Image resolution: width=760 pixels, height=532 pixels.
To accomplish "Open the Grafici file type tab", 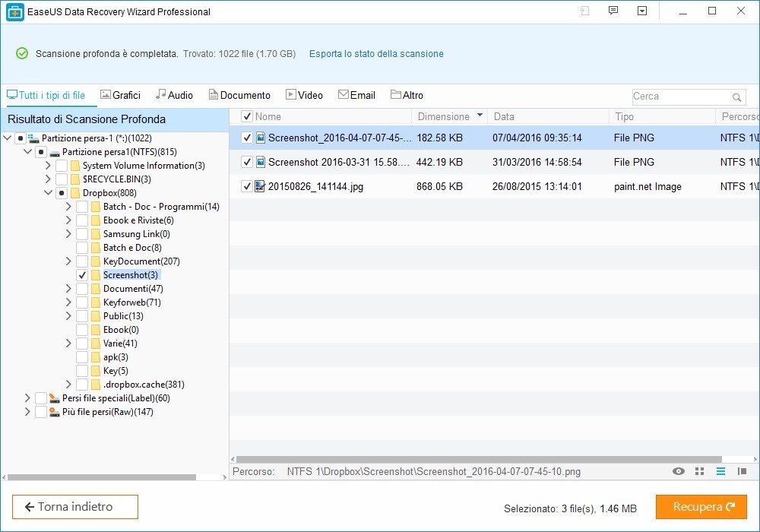I will coord(121,95).
